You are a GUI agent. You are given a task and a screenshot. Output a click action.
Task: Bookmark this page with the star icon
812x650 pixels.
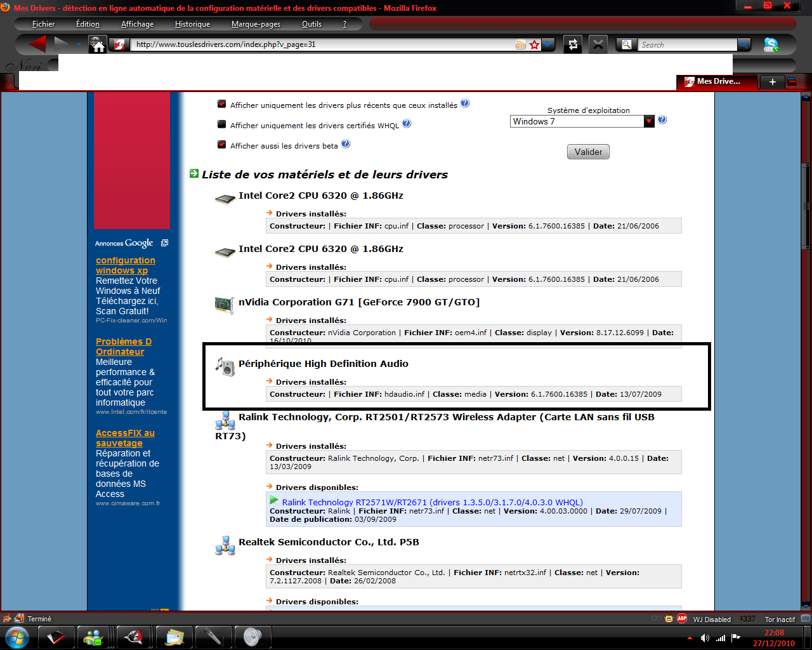coord(535,44)
